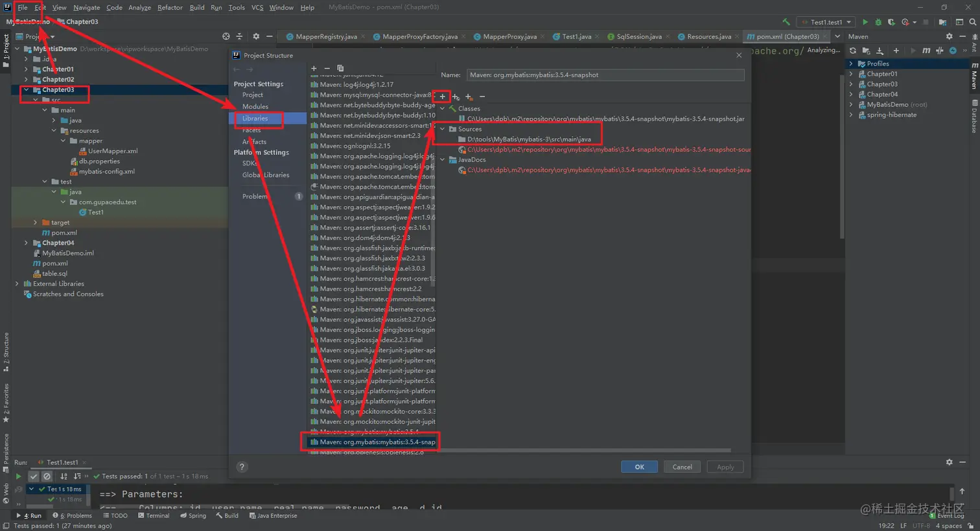Open Project panel settings gear icon
This screenshot has width=980, height=531.
click(256, 36)
